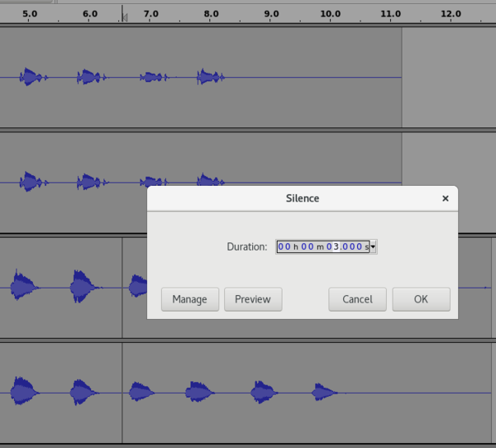Click the playhead marker on the timeline ruler
The width and height of the screenshot is (496, 448).
[x=125, y=17]
